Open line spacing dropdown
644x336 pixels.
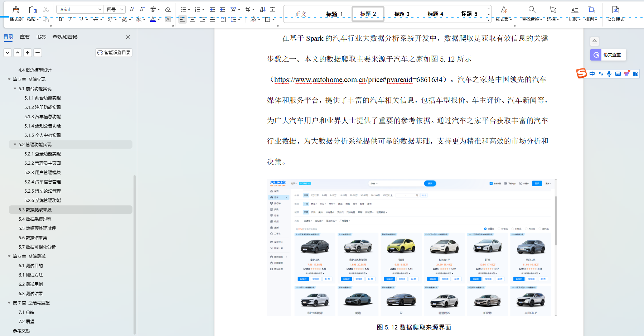[x=233, y=19]
